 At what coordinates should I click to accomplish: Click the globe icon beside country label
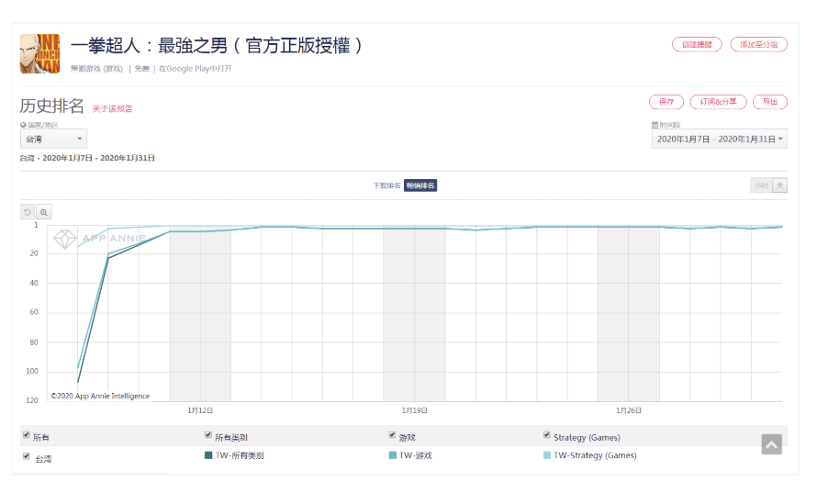click(23, 125)
